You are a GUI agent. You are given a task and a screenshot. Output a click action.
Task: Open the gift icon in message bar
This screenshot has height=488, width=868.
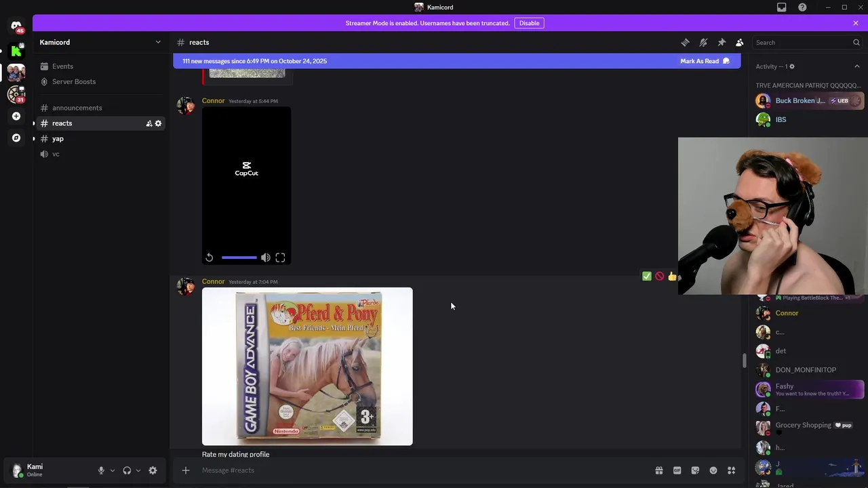658,470
